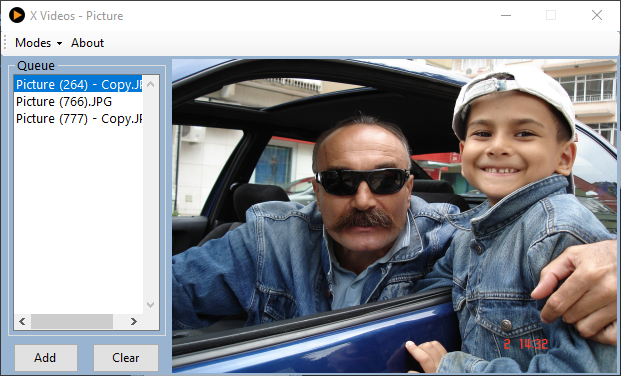Click the X Videos app icon in title bar
Screen dimensions: 621x376
17,15
